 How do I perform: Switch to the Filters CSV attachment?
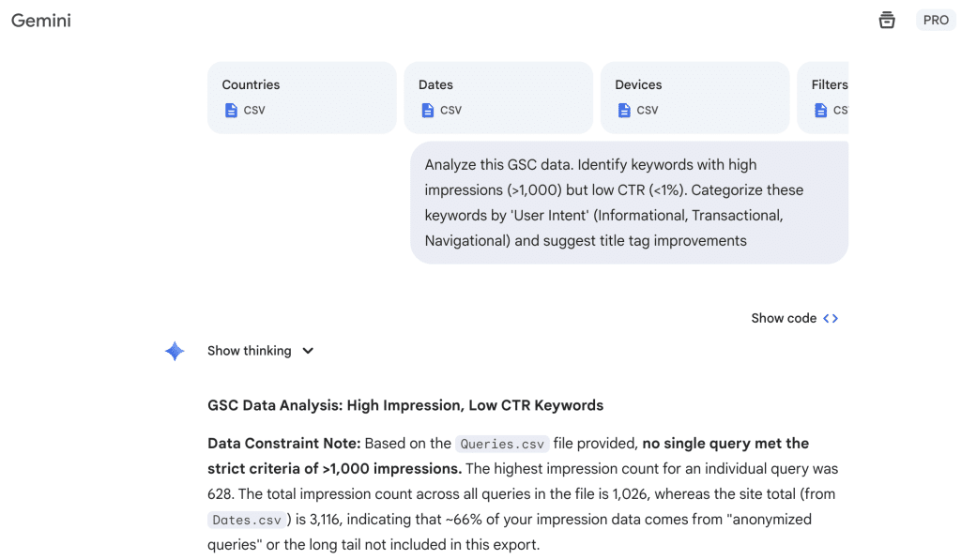[835, 97]
